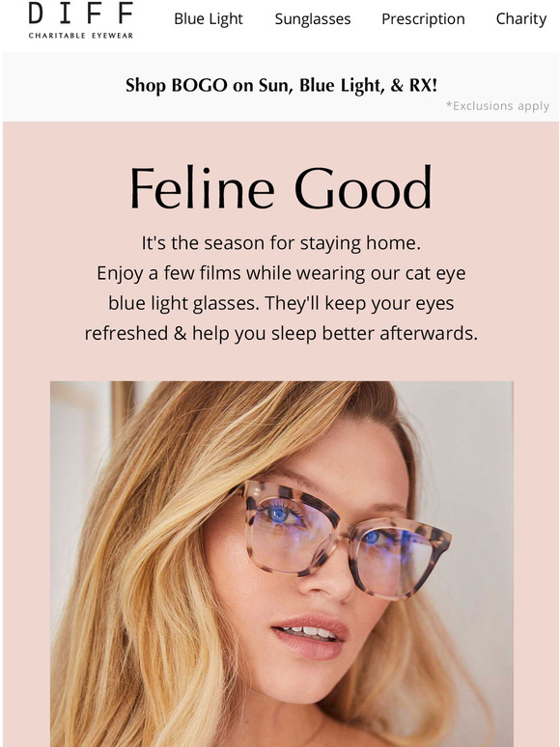Go to the Sunglasses section
Image resolution: width=560 pixels, height=747 pixels.
(313, 19)
